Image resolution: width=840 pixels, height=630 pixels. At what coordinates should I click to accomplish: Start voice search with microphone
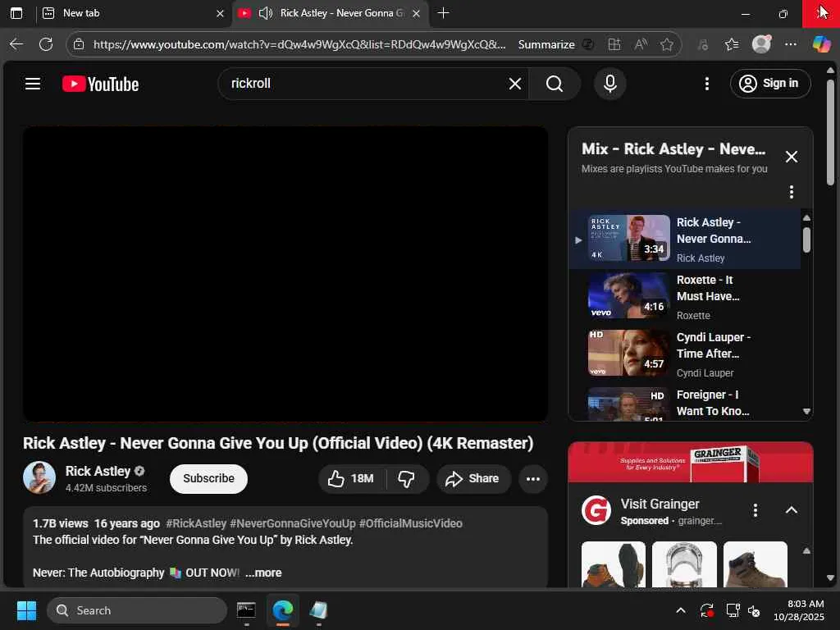pyautogui.click(x=609, y=84)
